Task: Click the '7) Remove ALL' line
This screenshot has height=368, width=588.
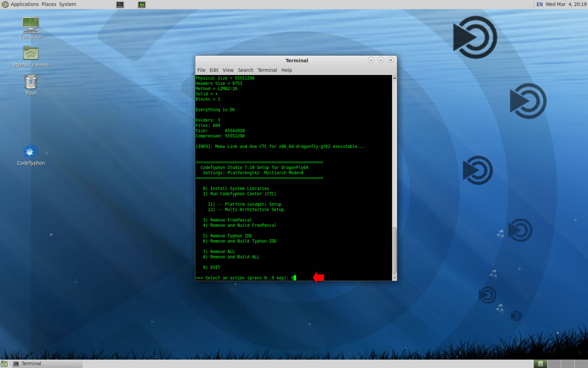Action: (x=219, y=252)
